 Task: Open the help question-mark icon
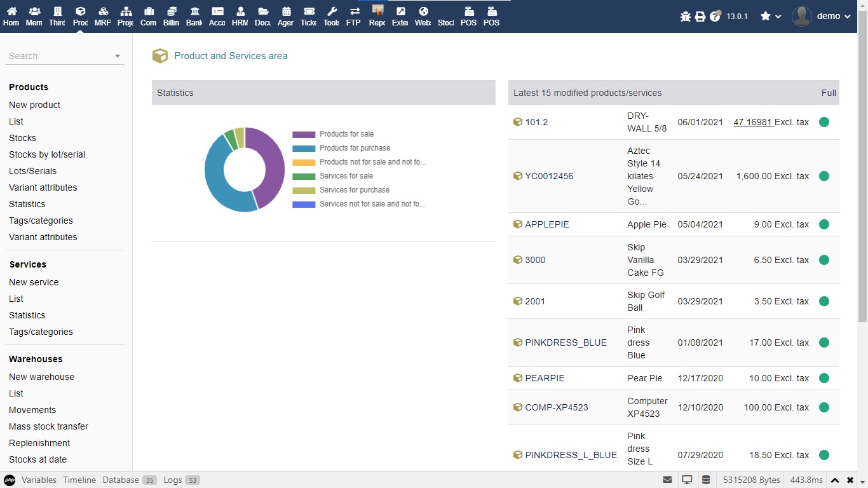click(715, 16)
